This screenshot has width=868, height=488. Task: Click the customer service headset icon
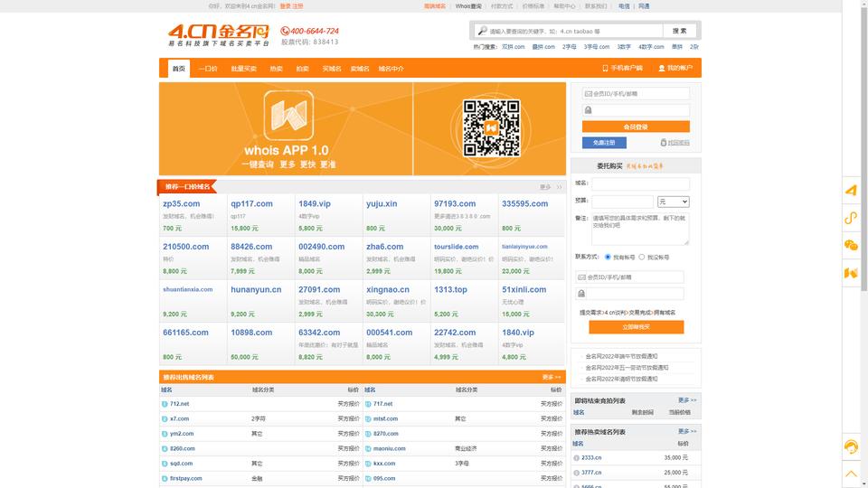click(851, 446)
